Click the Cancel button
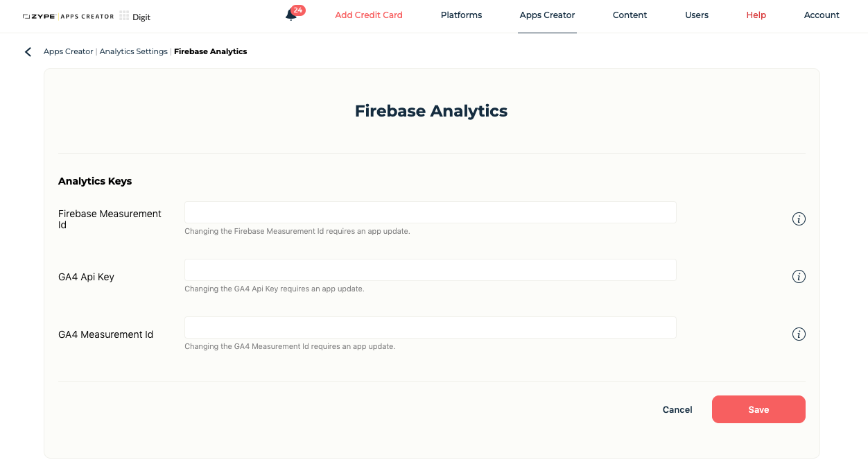The height and width of the screenshot is (469, 868). (677, 410)
